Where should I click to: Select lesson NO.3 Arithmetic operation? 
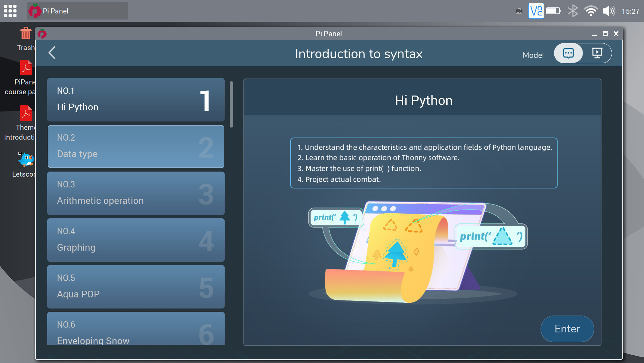pyautogui.click(x=136, y=193)
